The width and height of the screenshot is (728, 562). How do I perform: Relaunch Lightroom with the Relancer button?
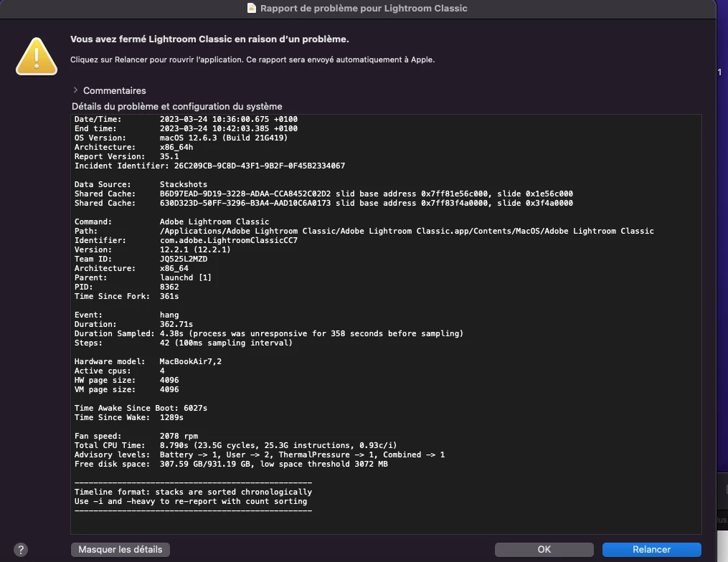(651, 550)
